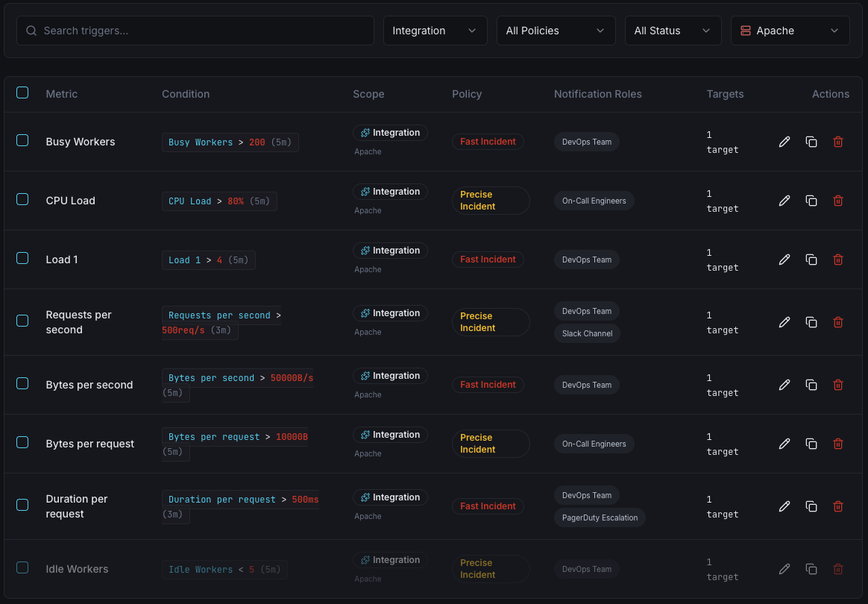Image resolution: width=868 pixels, height=604 pixels.
Task: Check the CPU Load row checkbox
Action: coord(22,201)
